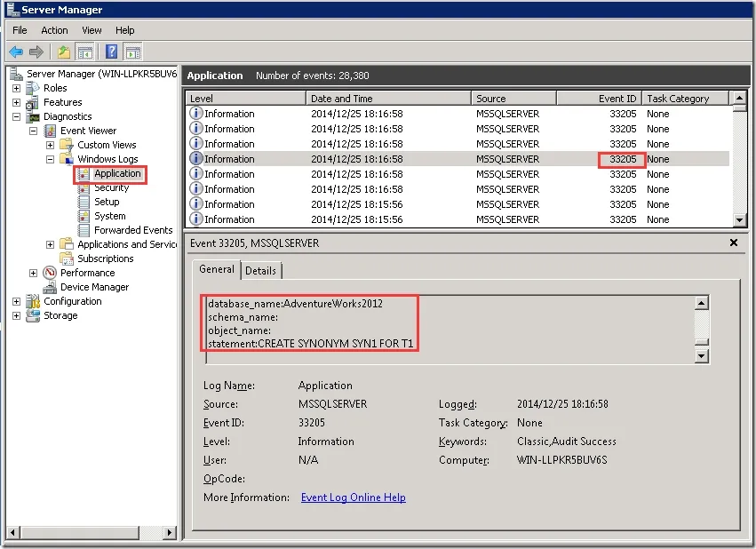Open the Event Log Online Help link
Image resolution: width=756 pixels, height=549 pixels.
[353, 497]
